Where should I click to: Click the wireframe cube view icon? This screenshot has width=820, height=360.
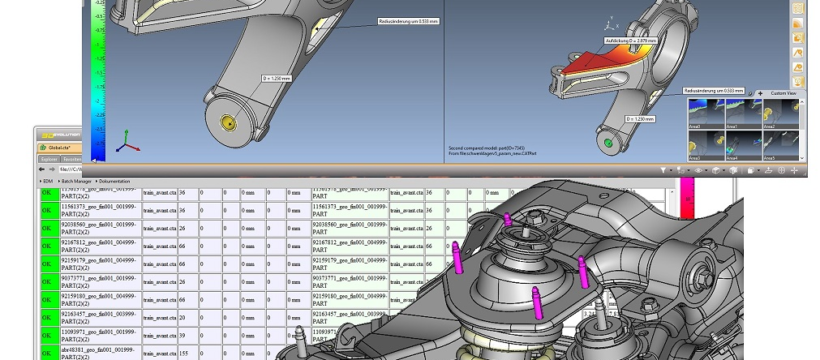pos(716,170)
